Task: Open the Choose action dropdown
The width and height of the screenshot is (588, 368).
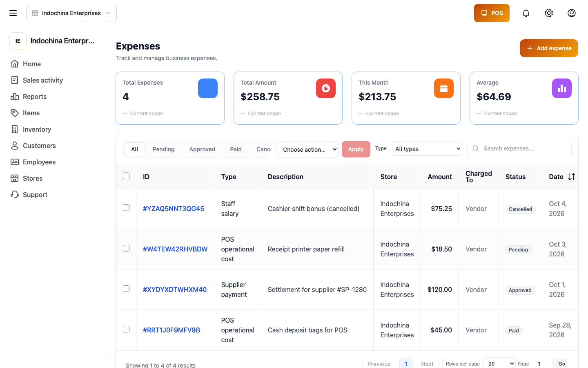Action: click(307, 149)
